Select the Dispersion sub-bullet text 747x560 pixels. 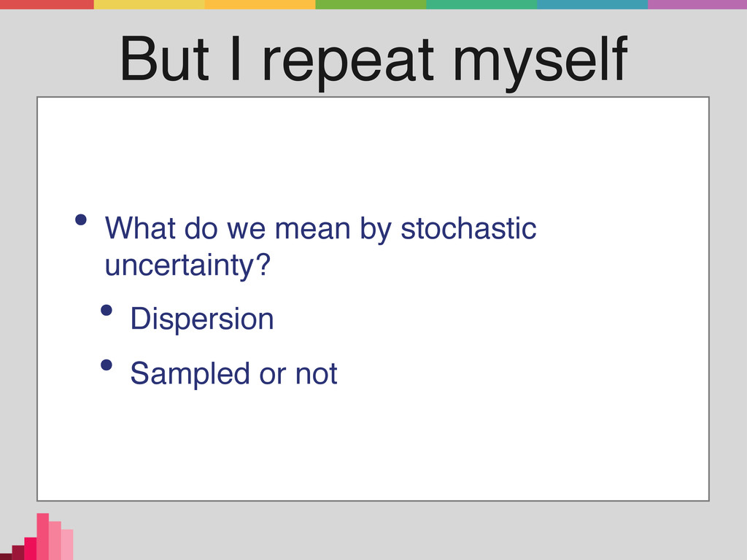click(x=202, y=319)
